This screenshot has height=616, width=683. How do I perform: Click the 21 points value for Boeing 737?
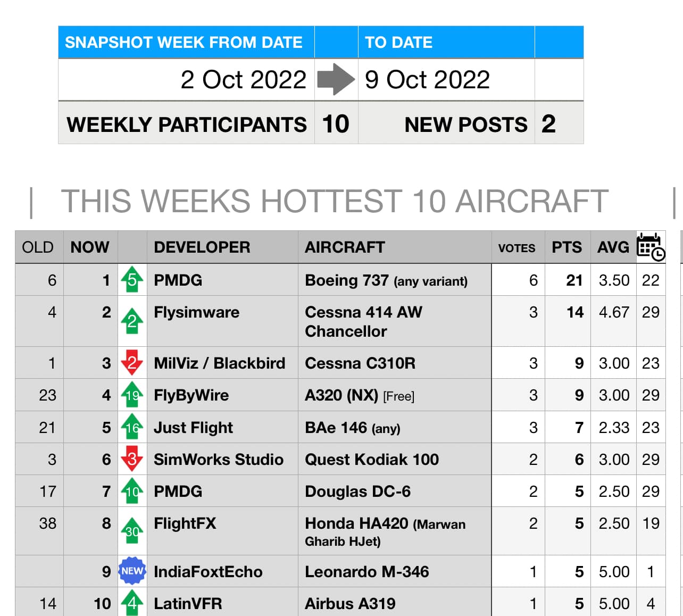pyautogui.click(x=574, y=280)
